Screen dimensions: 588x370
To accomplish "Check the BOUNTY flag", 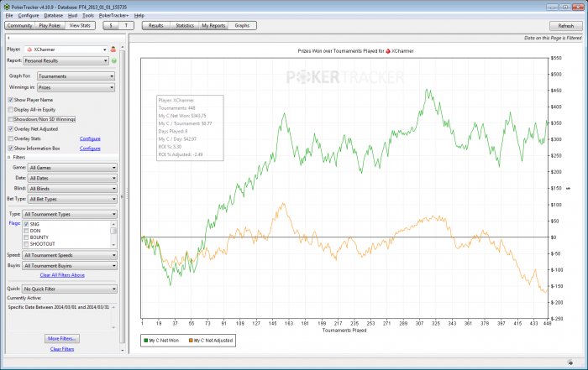I will tap(26, 237).
